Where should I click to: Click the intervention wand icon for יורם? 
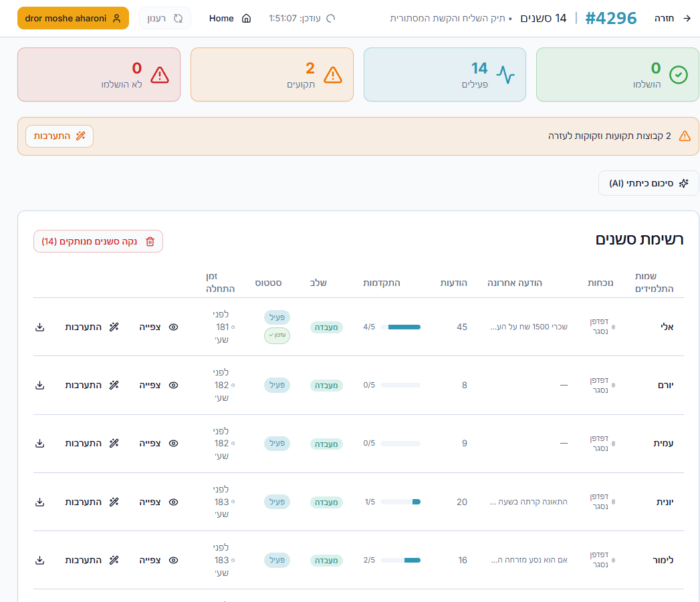pyautogui.click(x=114, y=385)
